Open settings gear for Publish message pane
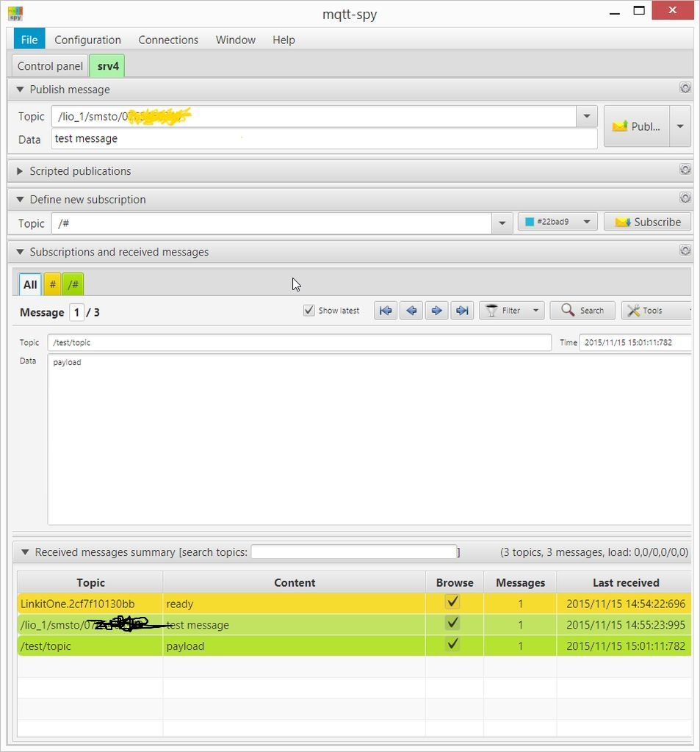700x752 pixels. click(x=685, y=88)
